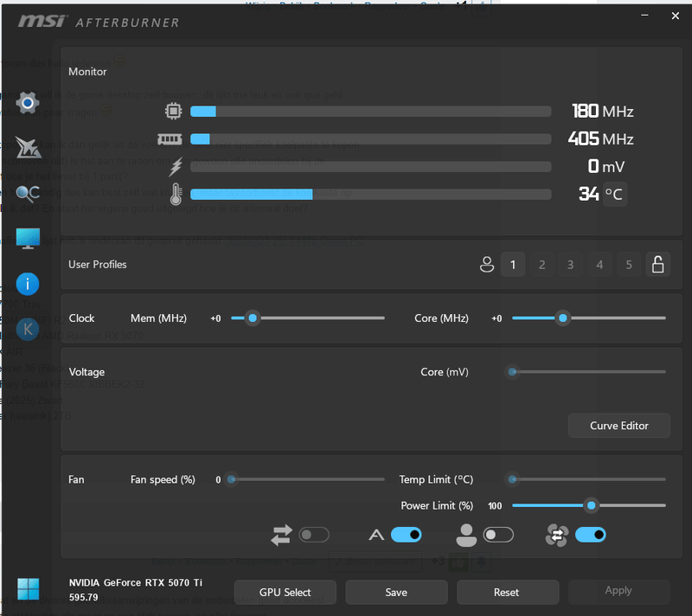Disable the fan sync toggle
The width and height of the screenshot is (692, 616).
click(591, 535)
